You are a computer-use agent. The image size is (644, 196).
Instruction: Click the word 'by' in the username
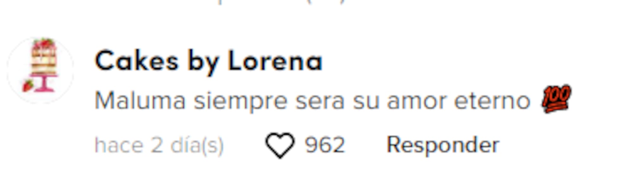203,62
